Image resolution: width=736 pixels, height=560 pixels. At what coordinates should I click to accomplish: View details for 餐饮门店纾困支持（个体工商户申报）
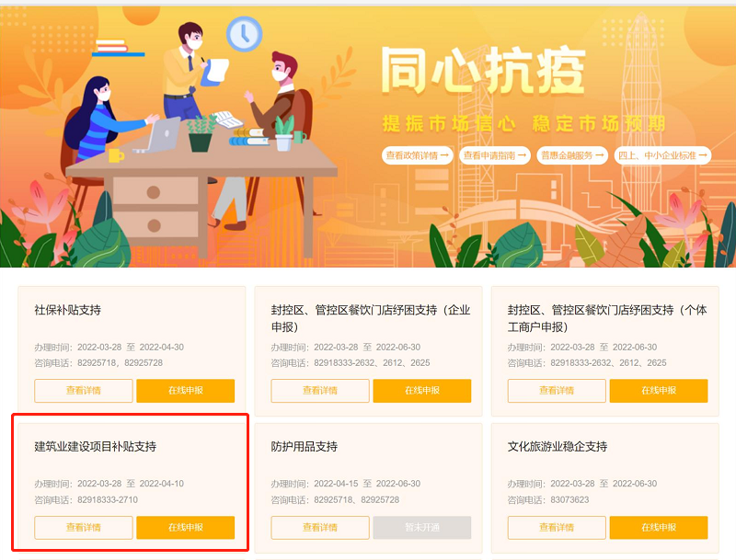tap(557, 391)
